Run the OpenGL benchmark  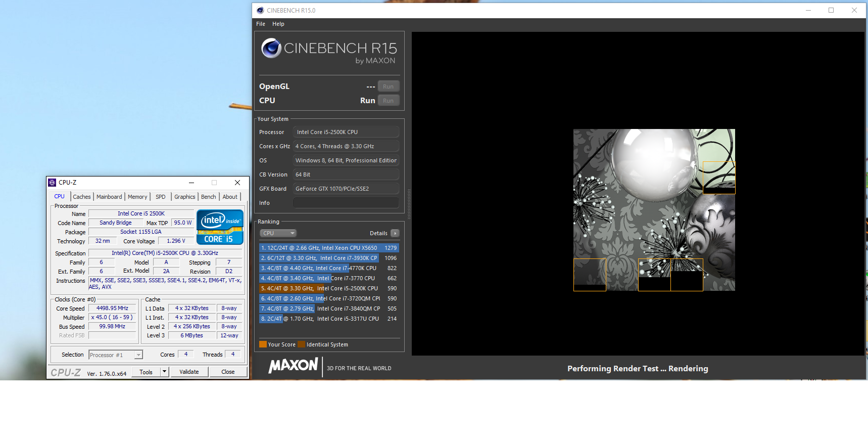tap(389, 86)
